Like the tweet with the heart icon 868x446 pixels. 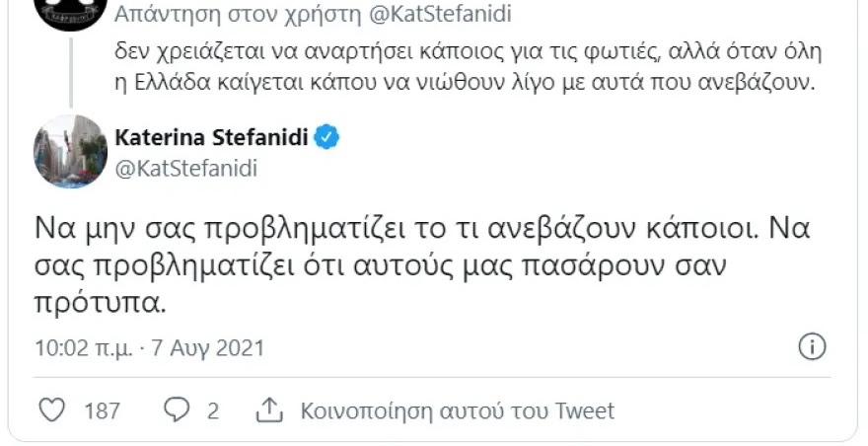[x=56, y=410]
